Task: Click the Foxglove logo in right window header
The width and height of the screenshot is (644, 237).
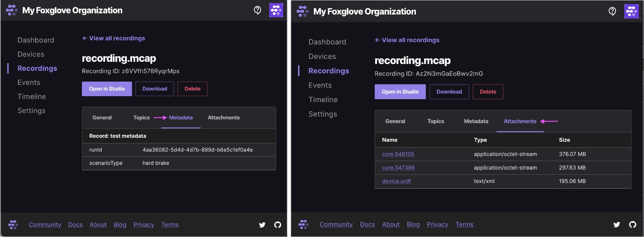Action: click(303, 11)
